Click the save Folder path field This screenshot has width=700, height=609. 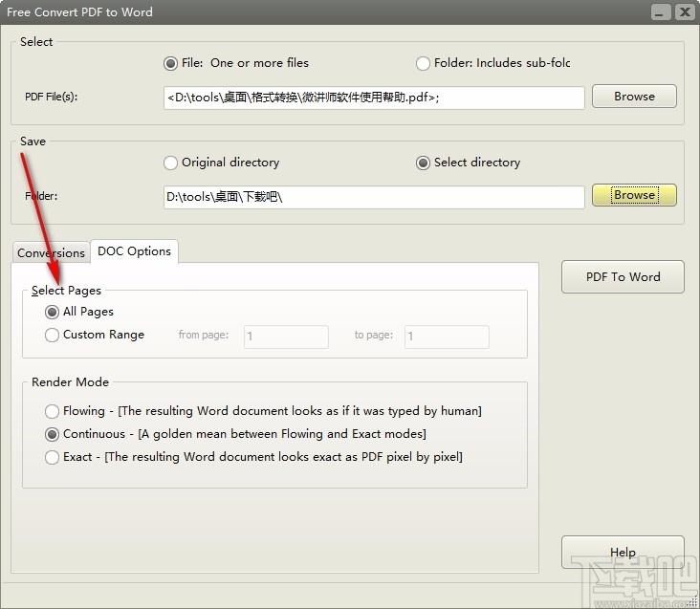point(374,197)
